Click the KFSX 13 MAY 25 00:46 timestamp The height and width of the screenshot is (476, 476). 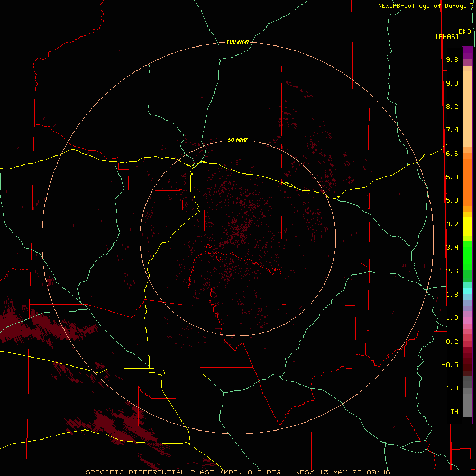(342, 472)
